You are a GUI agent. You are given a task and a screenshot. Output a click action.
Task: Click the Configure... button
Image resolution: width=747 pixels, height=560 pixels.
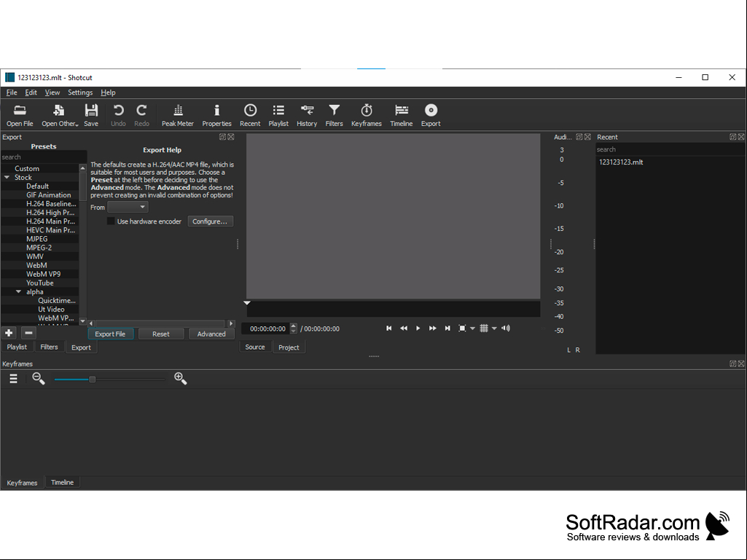point(210,221)
